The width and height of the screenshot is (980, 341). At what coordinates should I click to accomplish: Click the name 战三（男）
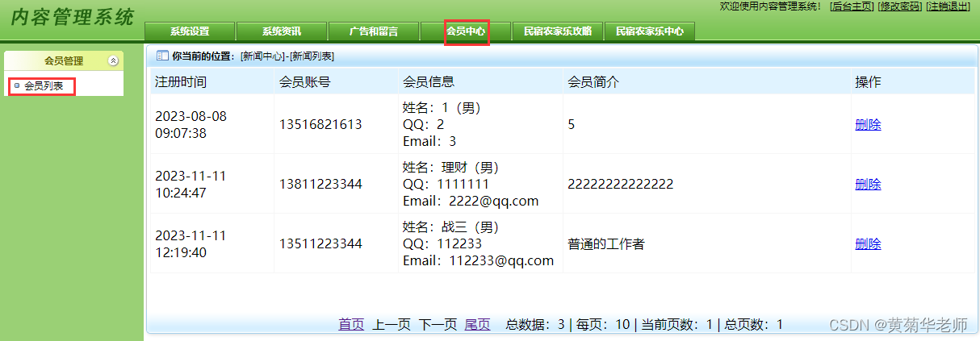(471, 227)
